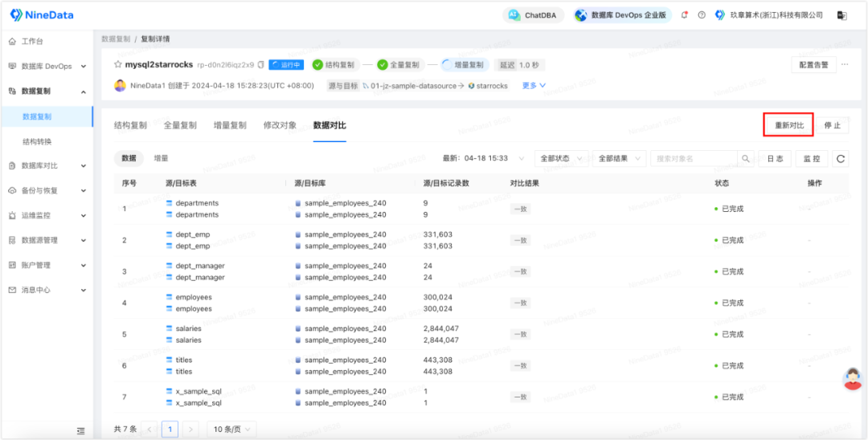Expand the 数据源管理 sidebar menu
This screenshot has width=868, height=440.
pos(47,240)
